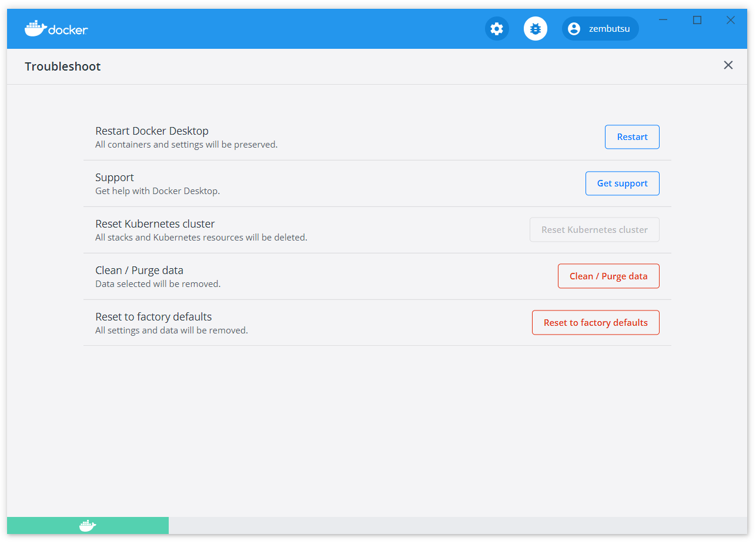
Task: Maximize the Docker Desktop window
Action: pyautogui.click(x=697, y=20)
